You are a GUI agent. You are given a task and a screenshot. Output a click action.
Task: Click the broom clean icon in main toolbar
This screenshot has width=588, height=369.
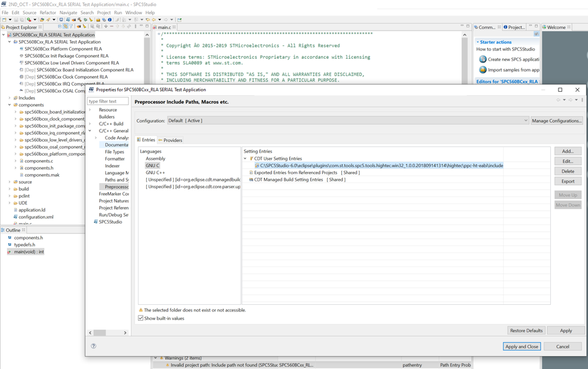point(91,19)
